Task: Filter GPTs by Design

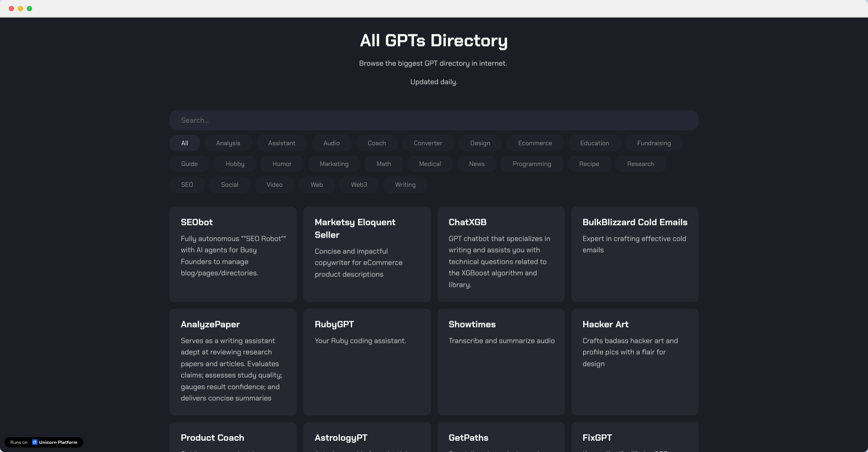Action: [x=480, y=143]
